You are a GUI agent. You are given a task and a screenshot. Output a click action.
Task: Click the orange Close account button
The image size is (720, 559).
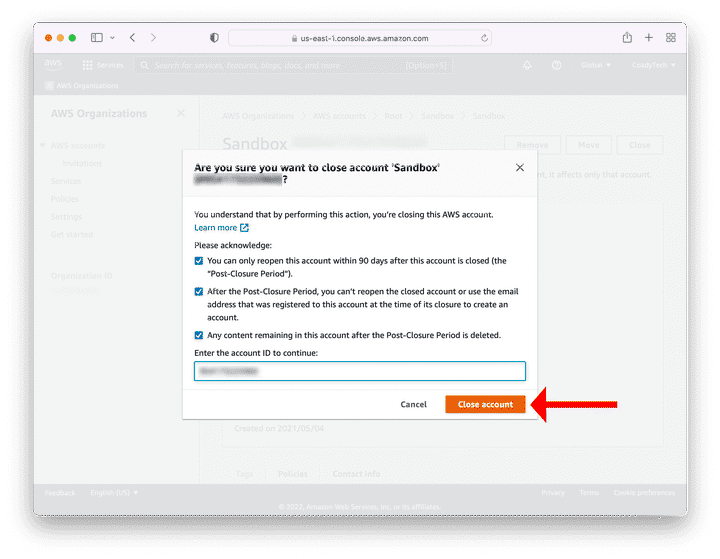pos(485,405)
